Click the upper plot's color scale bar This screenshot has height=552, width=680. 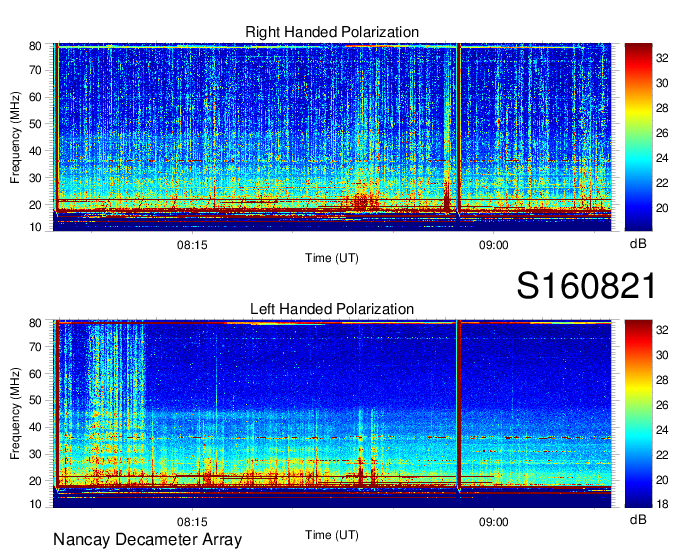pos(638,137)
